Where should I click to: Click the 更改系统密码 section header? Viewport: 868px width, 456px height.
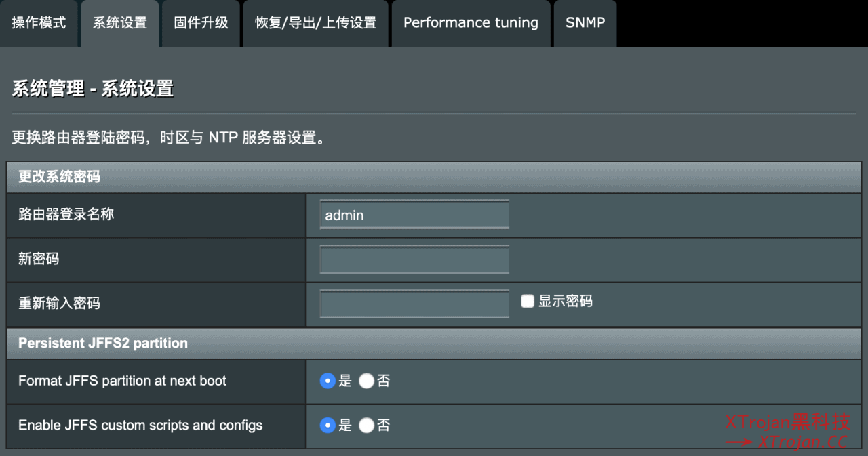point(59,177)
